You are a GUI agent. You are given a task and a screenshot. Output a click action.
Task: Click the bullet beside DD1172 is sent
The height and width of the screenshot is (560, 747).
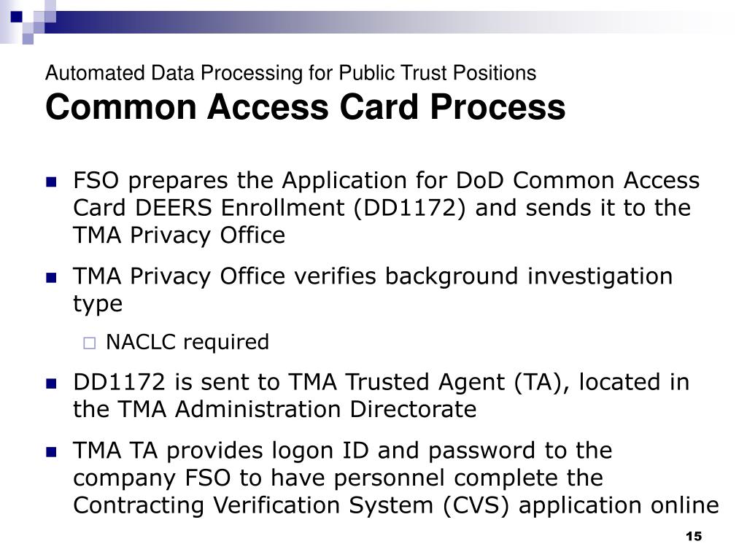click(x=51, y=384)
